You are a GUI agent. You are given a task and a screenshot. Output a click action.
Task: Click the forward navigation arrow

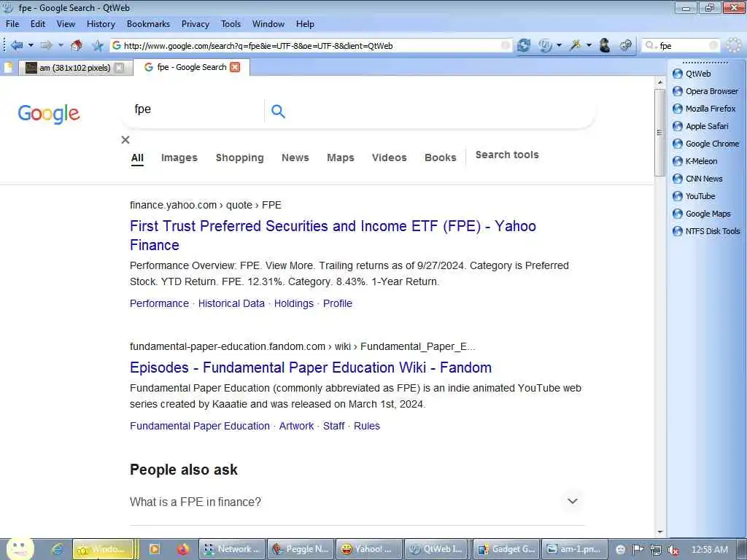tap(46, 45)
